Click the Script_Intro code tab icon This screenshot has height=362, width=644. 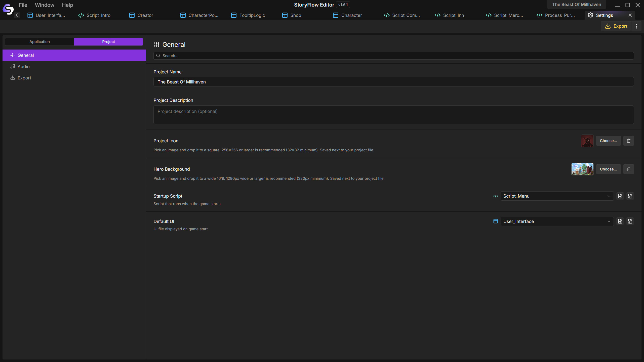(x=81, y=15)
